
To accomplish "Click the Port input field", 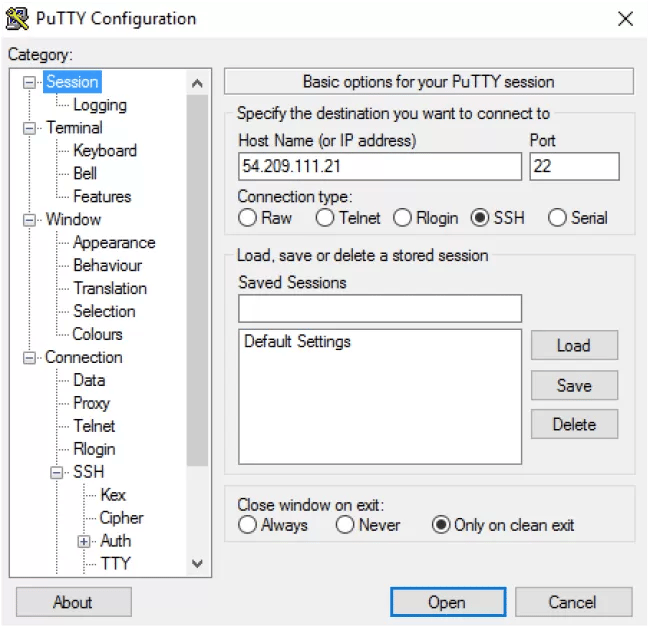I will click(x=575, y=166).
